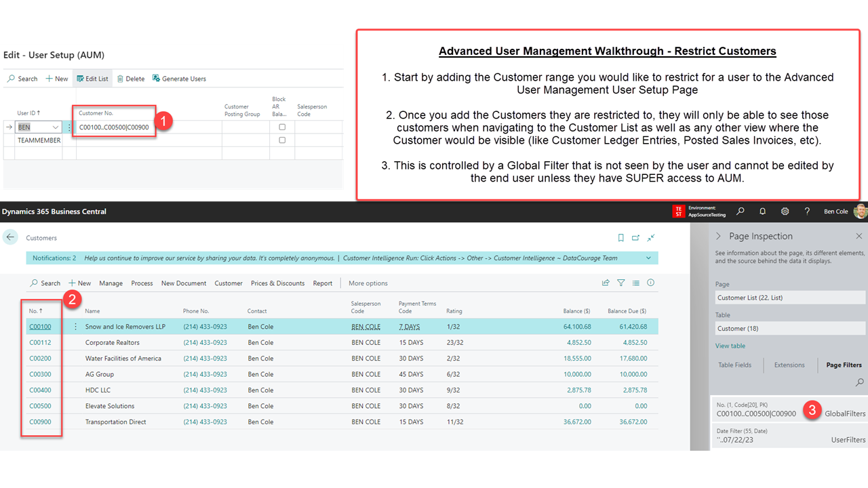
Task: Click the bookmark icon on Customers page
Action: 620,238
